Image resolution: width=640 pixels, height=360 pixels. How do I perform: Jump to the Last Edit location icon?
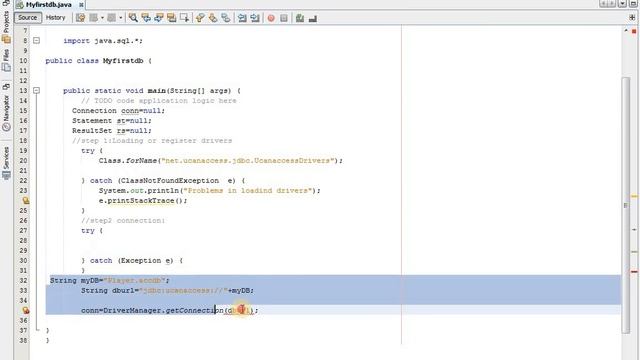tap(80, 18)
